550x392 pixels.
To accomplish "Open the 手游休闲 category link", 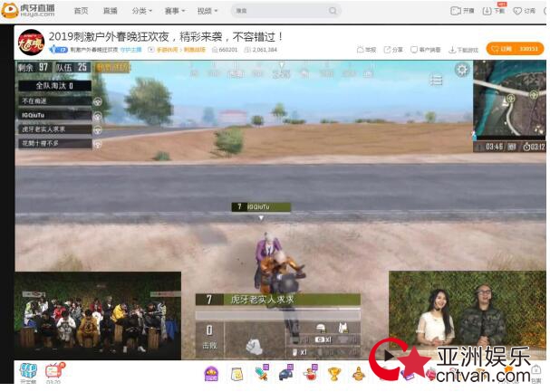I will click(167, 50).
